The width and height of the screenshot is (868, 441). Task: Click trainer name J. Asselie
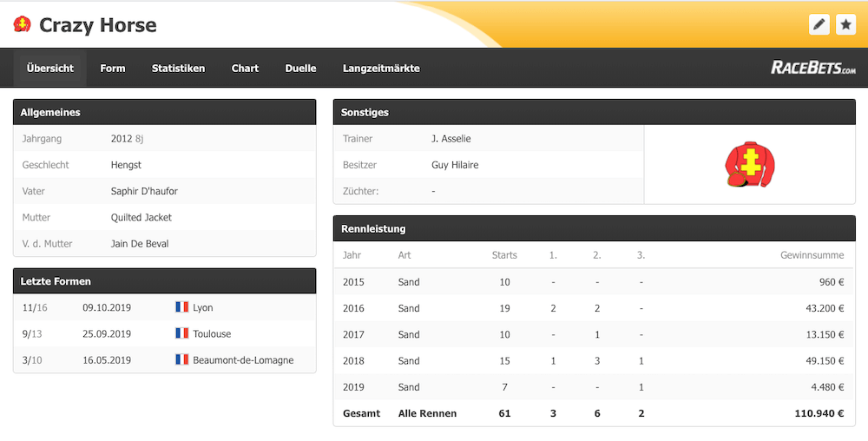[451, 138]
